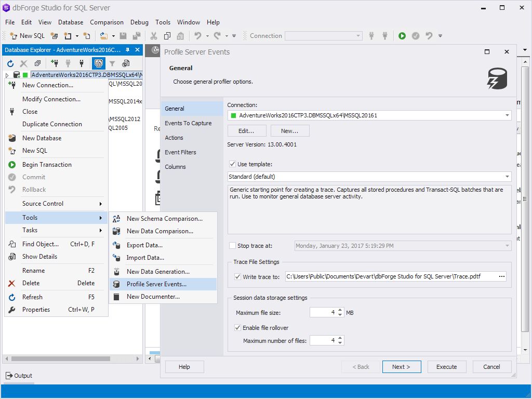Toggle the Enable file rollover checkbox
The width and height of the screenshot is (532, 399).
(x=237, y=328)
